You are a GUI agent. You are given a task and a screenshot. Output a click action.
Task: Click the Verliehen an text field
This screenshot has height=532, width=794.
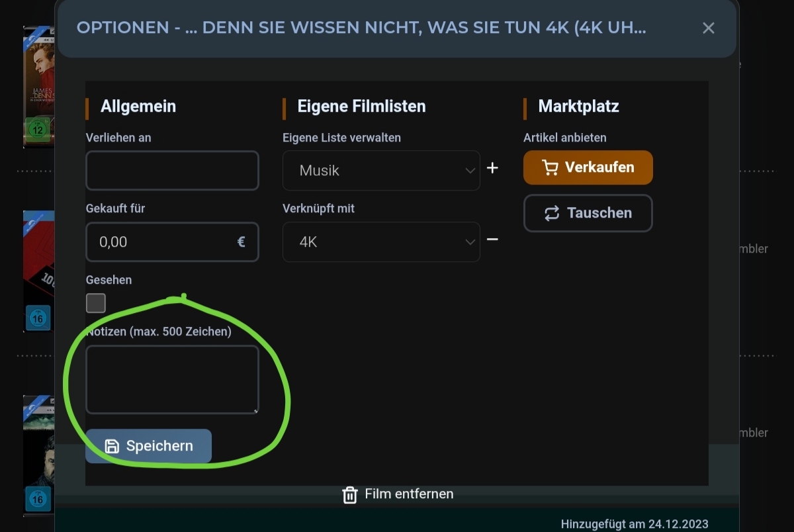pyautogui.click(x=172, y=170)
